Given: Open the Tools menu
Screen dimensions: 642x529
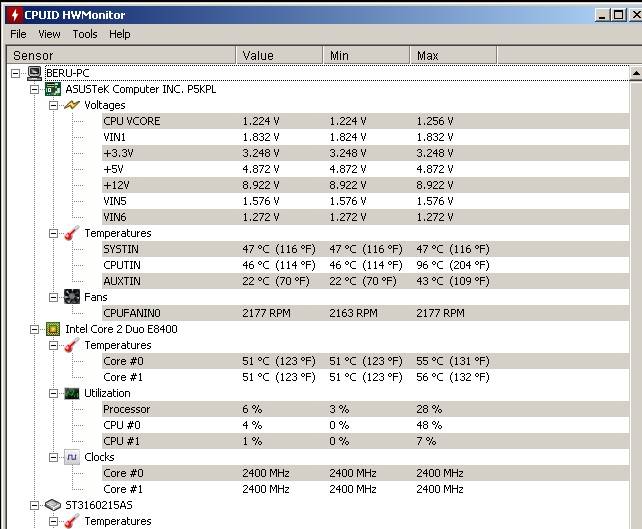Looking at the screenshot, I should click(85, 34).
